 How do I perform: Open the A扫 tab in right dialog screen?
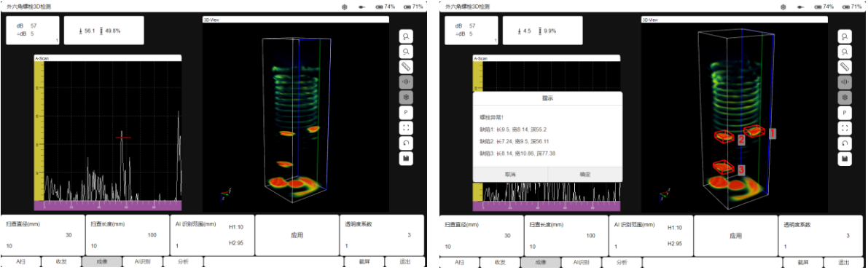459,262
